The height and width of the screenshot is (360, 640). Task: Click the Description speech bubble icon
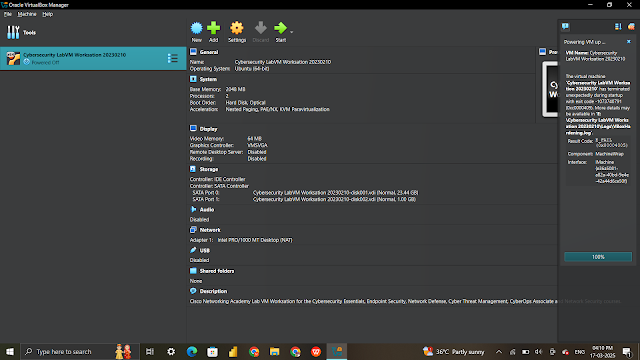(x=193, y=291)
